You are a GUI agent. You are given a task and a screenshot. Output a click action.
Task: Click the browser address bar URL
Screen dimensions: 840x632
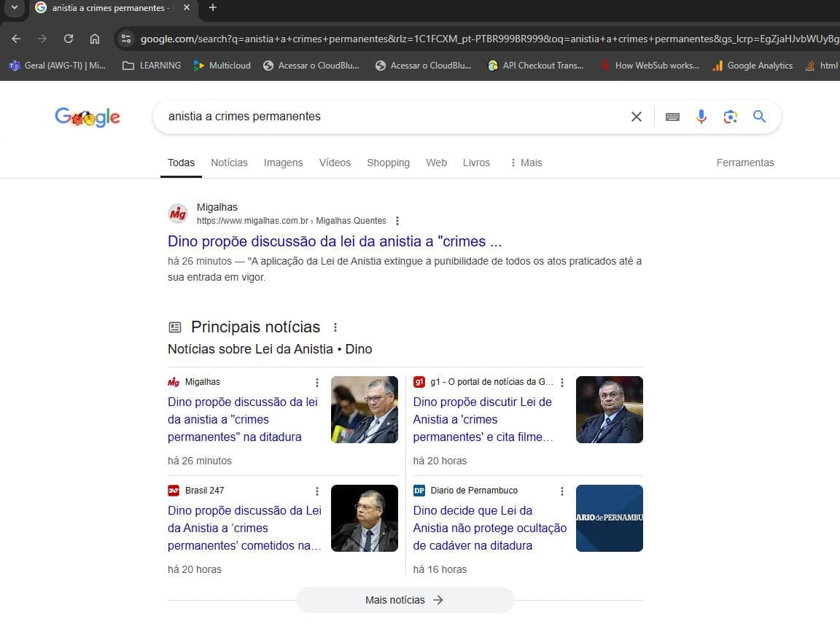click(489, 39)
